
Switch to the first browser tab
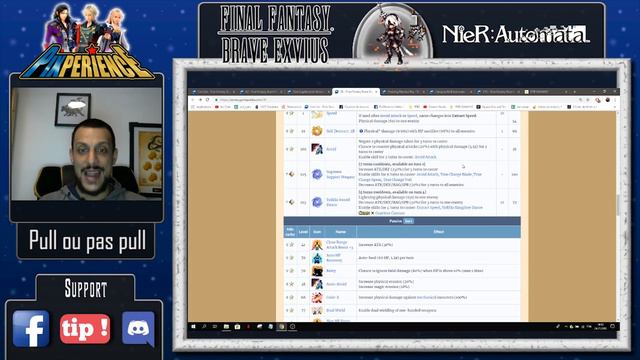[x=214, y=92]
